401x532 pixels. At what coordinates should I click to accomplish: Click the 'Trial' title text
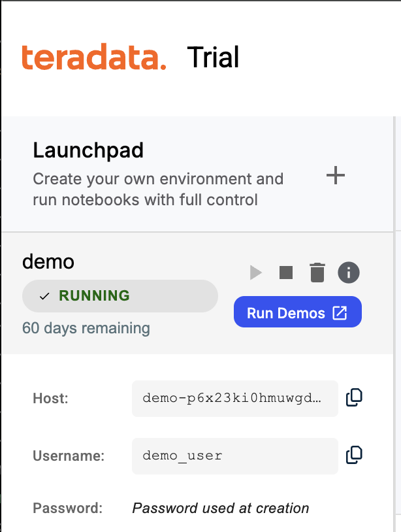[x=213, y=57]
